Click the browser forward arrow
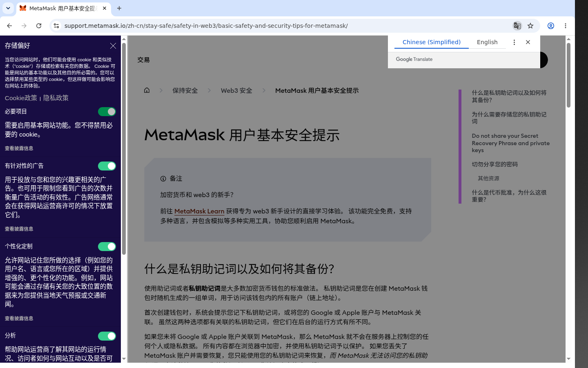The height and width of the screenshot is (368, 588). tap(24, 26)
